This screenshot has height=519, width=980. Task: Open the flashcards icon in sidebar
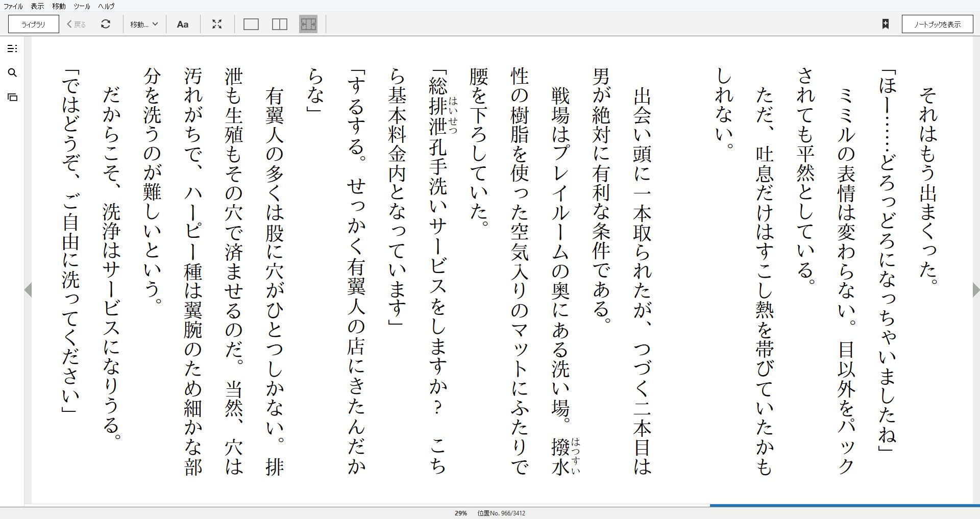12,97
